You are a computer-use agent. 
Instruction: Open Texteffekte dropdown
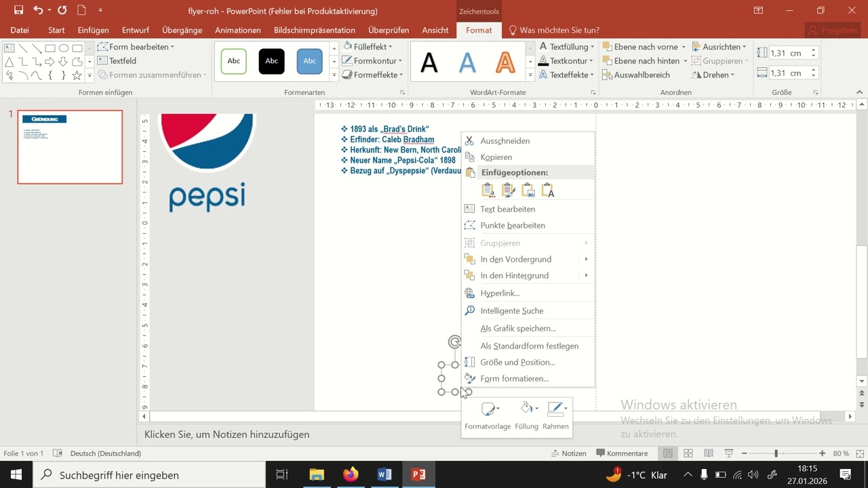pos(566,75)
